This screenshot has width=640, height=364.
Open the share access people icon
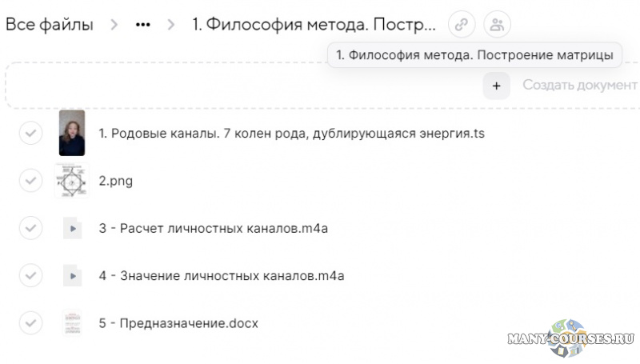coord(498,25)
